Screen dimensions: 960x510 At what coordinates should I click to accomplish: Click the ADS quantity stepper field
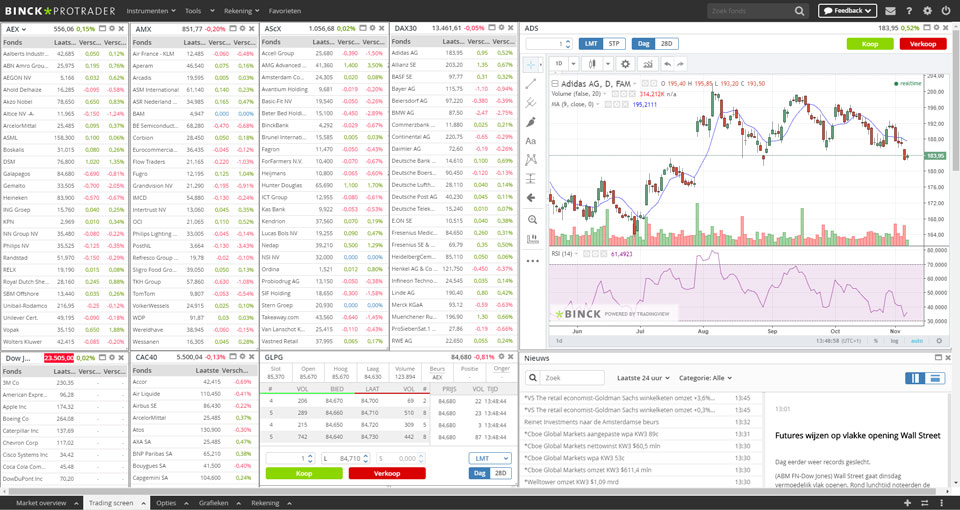pyautogui.click(x=549, y=44)
